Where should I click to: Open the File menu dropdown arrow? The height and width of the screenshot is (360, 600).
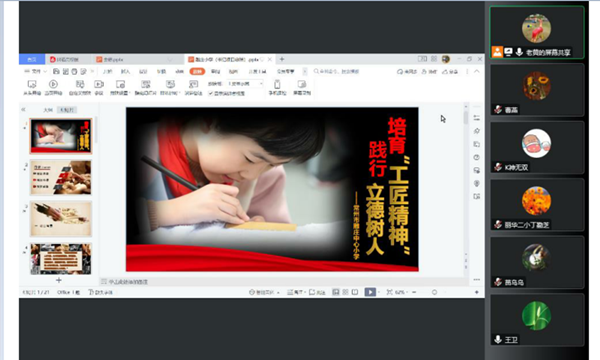tap(45, 72)
